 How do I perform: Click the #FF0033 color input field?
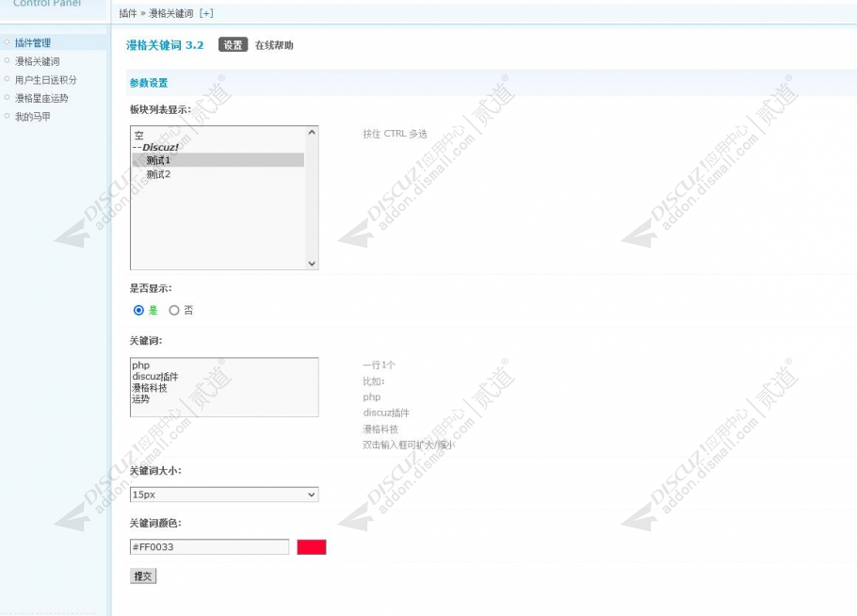[209, 546]
